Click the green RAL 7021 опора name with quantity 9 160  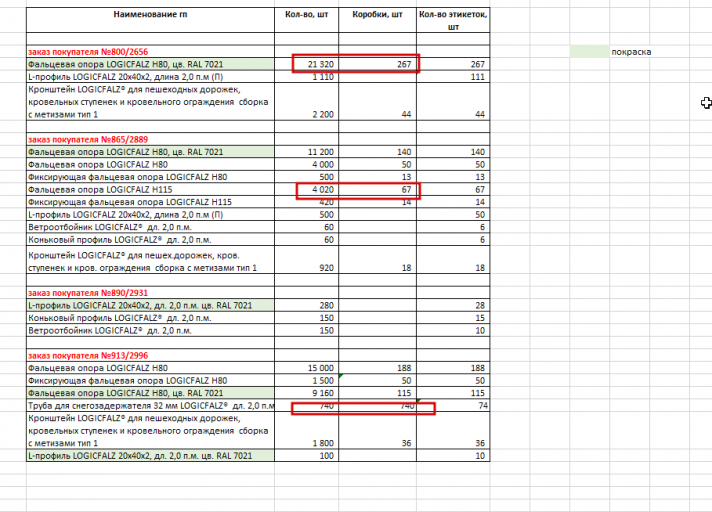[150, 393]
